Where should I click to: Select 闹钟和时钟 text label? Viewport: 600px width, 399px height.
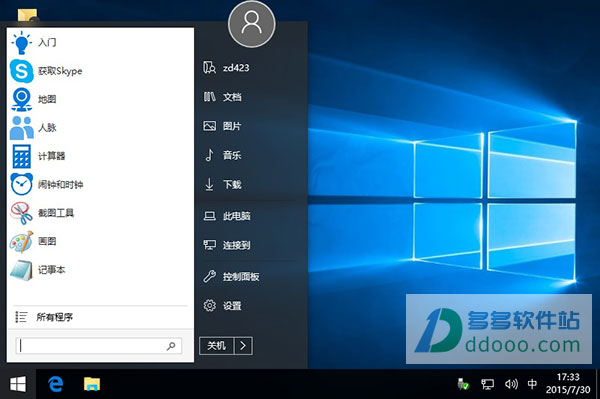click(60, 185)
